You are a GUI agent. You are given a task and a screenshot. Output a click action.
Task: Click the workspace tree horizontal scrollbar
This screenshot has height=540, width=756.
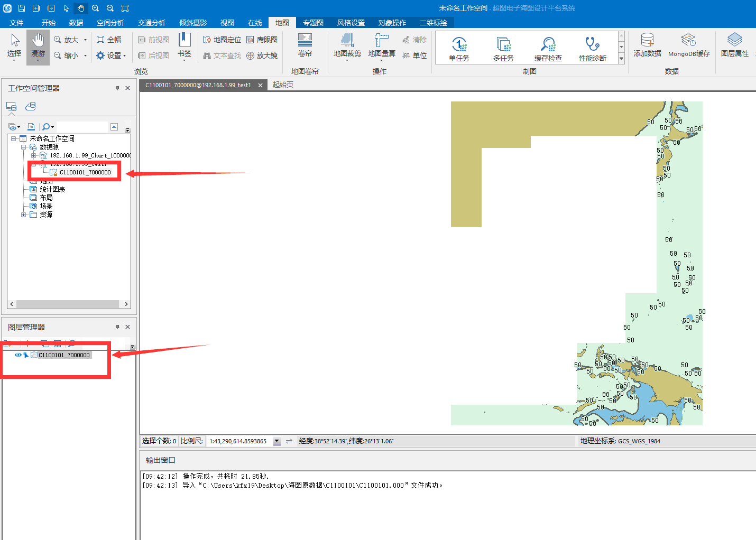[69, 304]
